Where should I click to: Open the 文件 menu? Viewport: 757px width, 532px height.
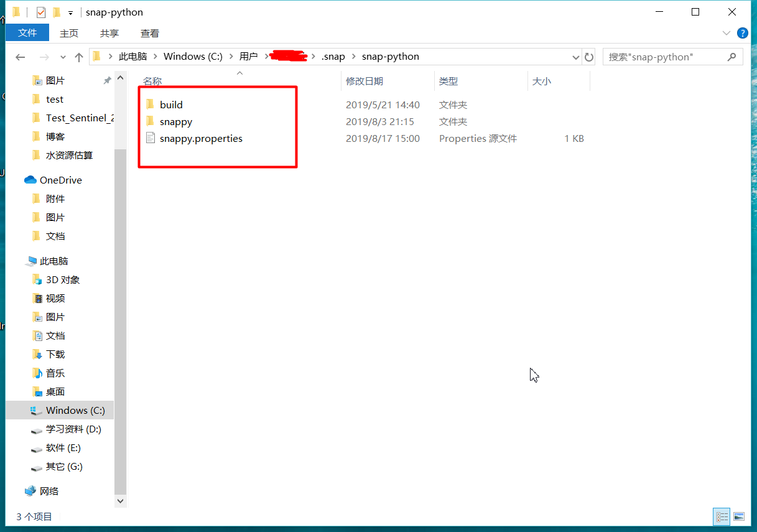click(27, 33)
